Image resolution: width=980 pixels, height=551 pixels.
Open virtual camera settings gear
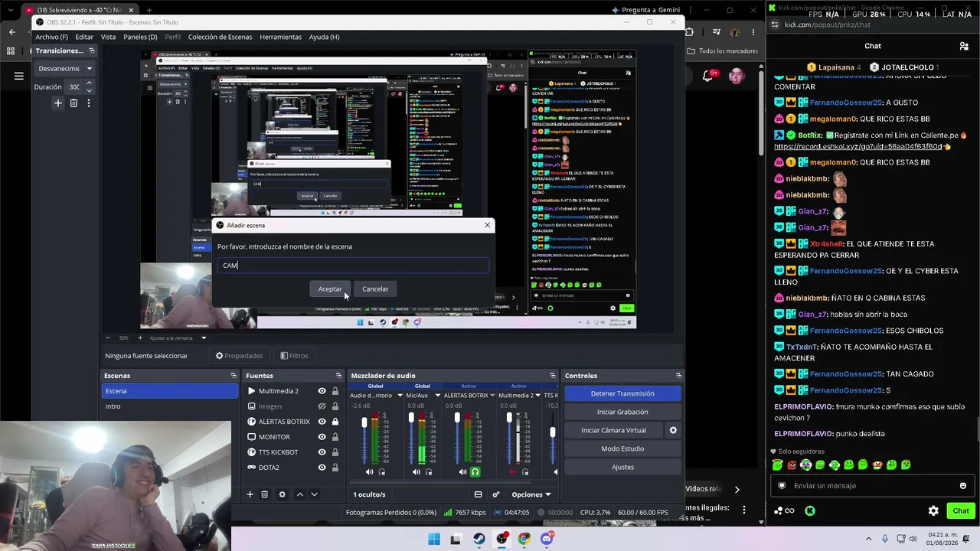tap(673, 430)
